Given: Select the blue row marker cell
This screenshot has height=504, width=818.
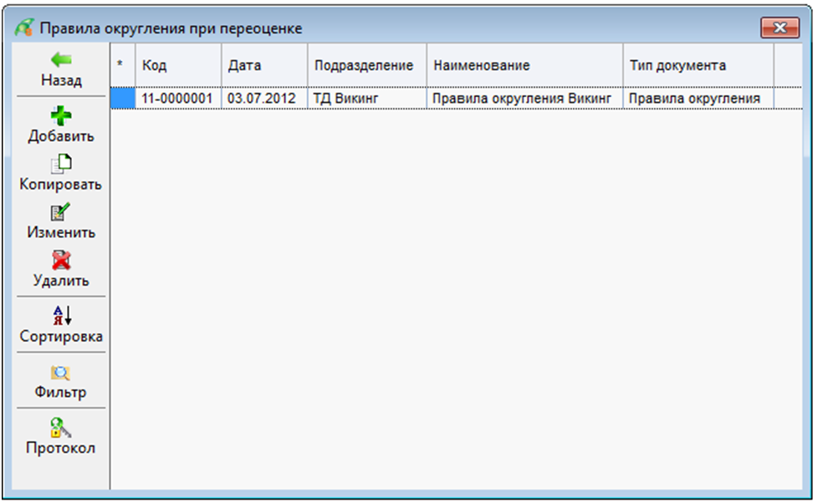Looking at the screenshot, I should (x=123, y=99).
